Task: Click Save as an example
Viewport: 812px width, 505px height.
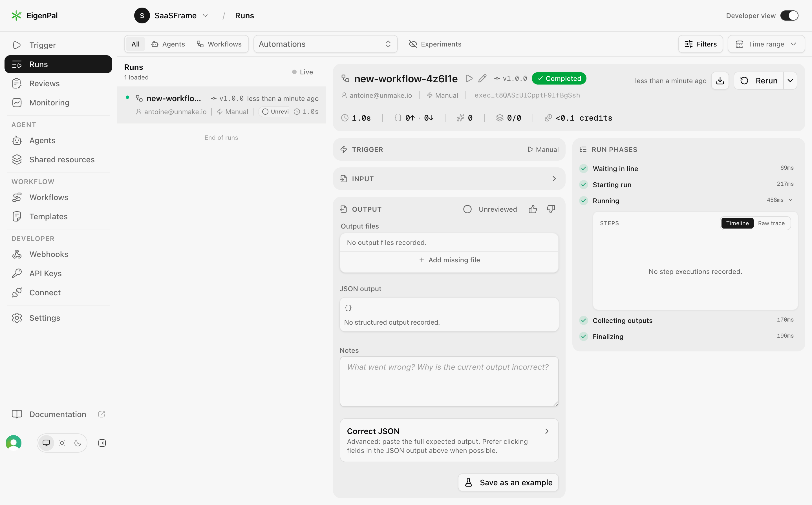Action: point(508,482)
